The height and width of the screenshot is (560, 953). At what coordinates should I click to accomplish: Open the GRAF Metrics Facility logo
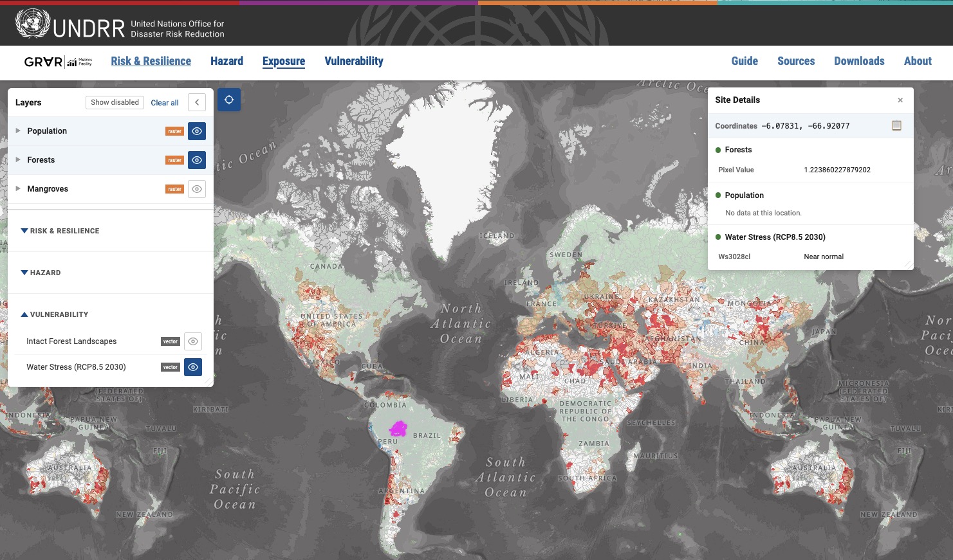(x=58, y=62)
